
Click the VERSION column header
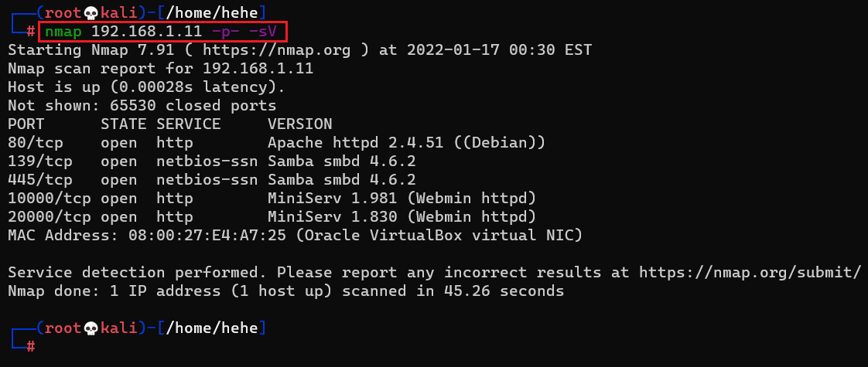(x=300, y=124)
